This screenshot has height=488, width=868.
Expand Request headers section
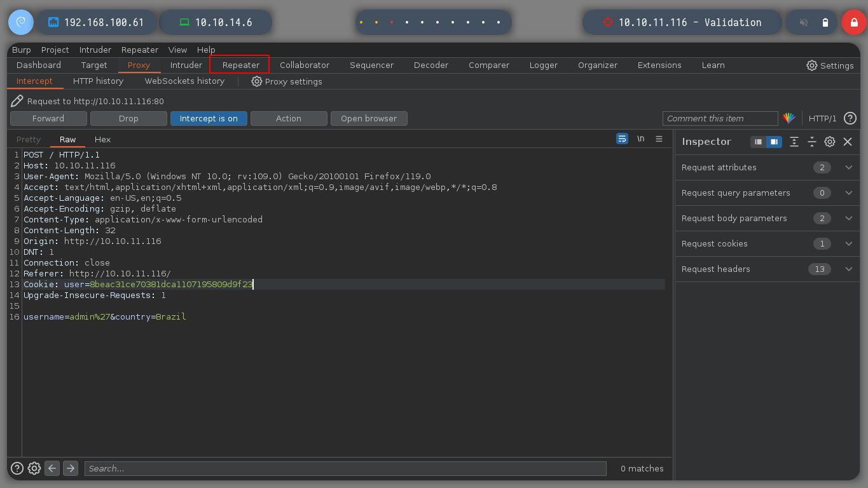coord(767,269)
